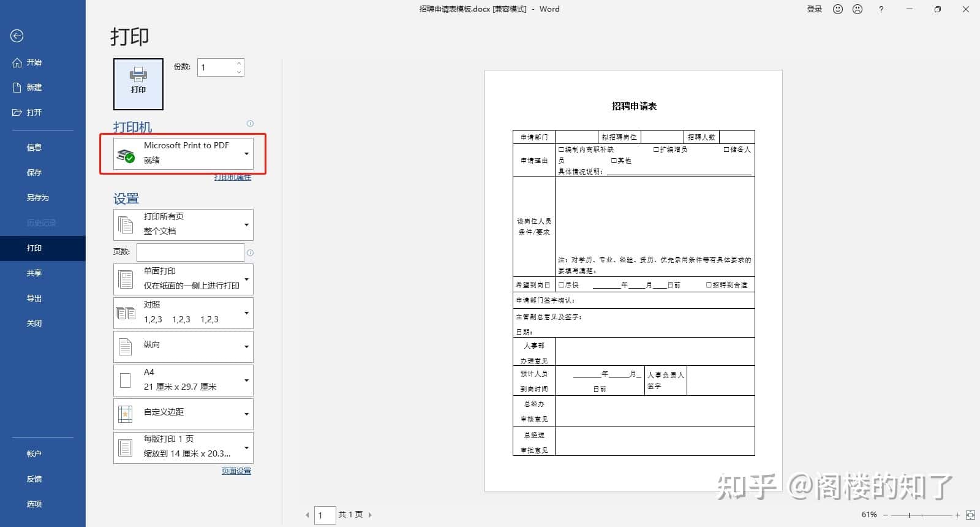Expand the 自定义边距 margins dropdown
Image resolution: width=980 pixels, height=527 pixels.
[x=183, y=414]
